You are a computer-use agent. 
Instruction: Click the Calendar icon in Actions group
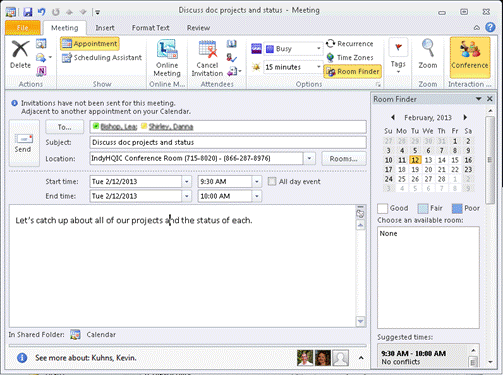41,44
